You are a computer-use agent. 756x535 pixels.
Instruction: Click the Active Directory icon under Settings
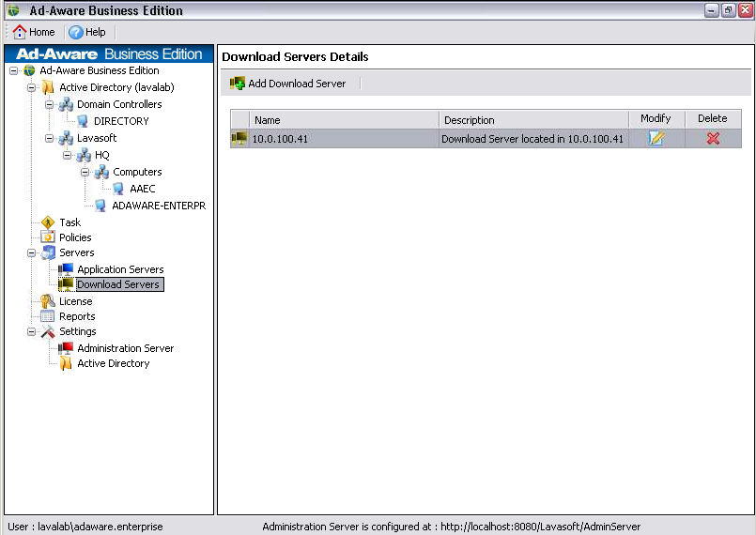(66, 363)
